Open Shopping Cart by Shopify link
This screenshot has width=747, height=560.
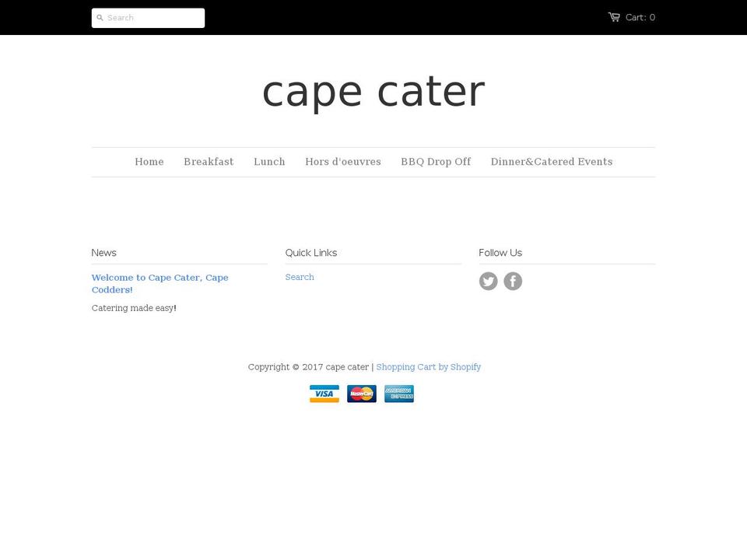429,366
